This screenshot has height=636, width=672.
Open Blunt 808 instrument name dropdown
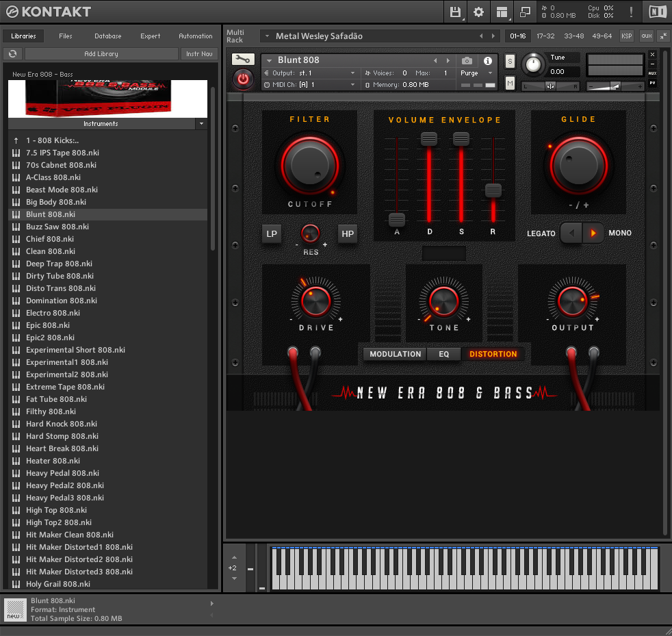269,60
